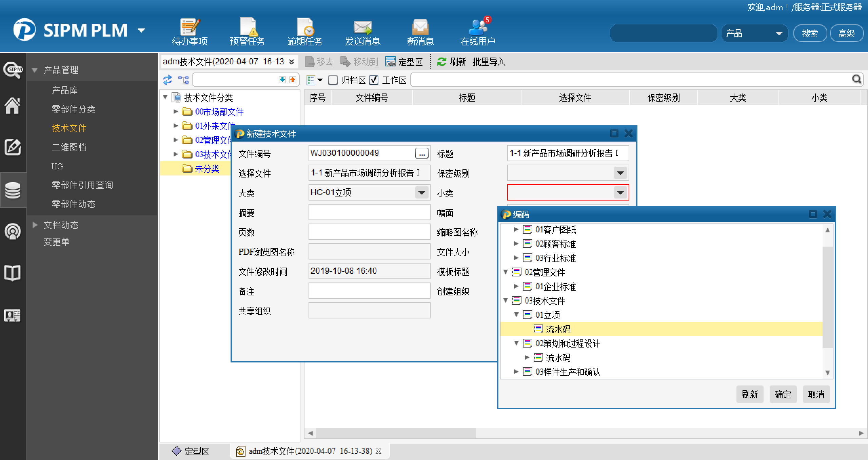Click the 页数 input field
The height and width of the screenshot is (460, 868).
pyautogui.click(x=369, y=232)
